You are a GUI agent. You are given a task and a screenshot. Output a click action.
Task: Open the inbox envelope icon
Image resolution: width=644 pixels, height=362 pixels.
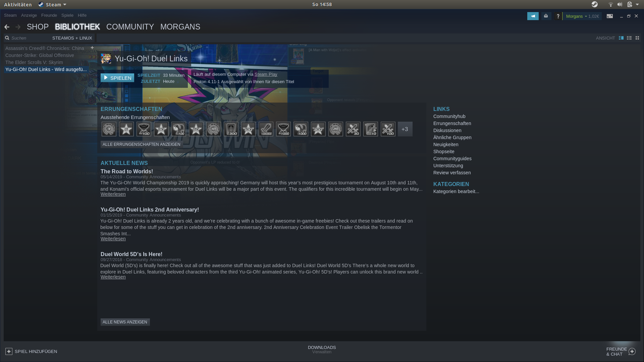point(546,16)
